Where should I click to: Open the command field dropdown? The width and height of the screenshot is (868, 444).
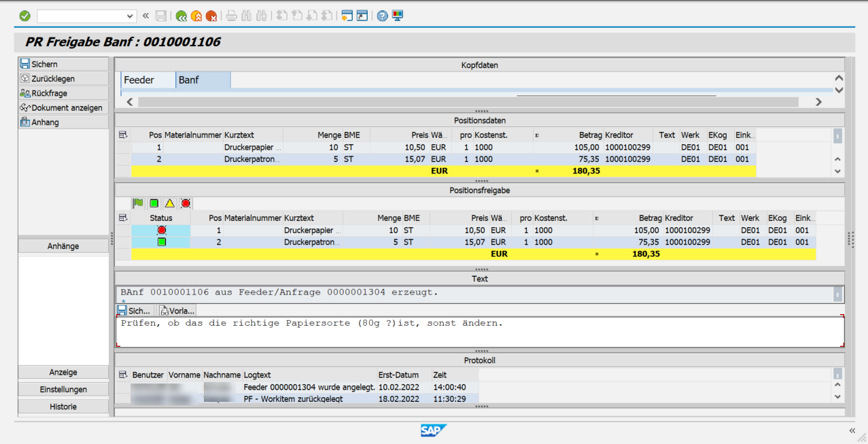(131, 14)
